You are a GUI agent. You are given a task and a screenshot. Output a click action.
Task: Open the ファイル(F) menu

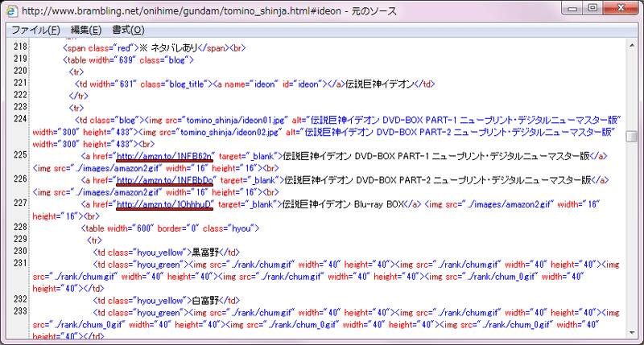(35, 30)
